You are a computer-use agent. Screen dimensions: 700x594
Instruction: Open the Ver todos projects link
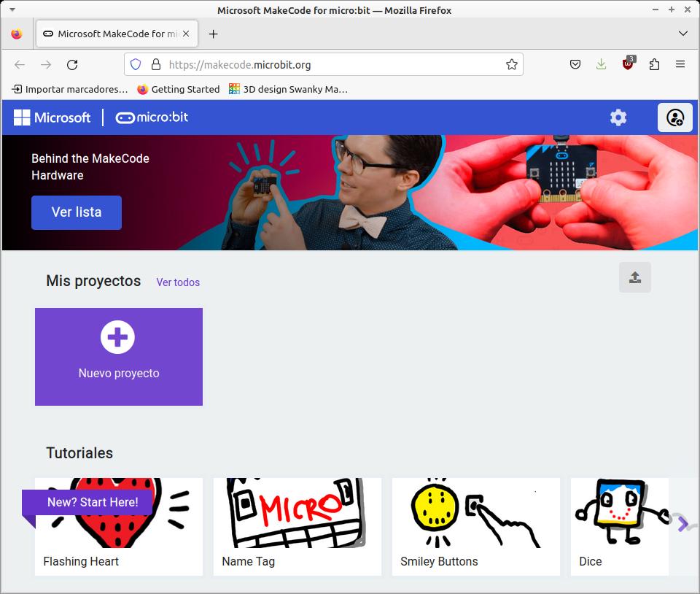(x=178, y=282)
